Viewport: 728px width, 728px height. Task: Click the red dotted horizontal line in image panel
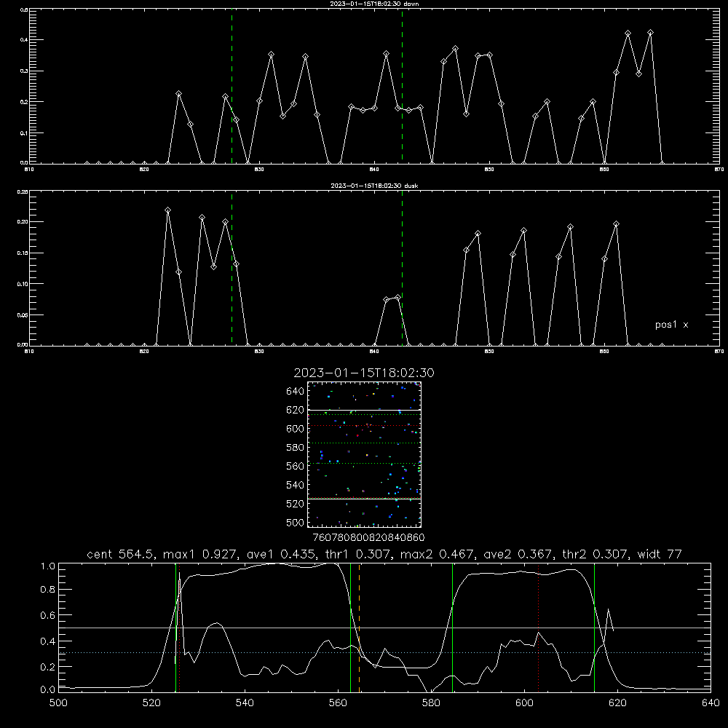tap(365, 425)
